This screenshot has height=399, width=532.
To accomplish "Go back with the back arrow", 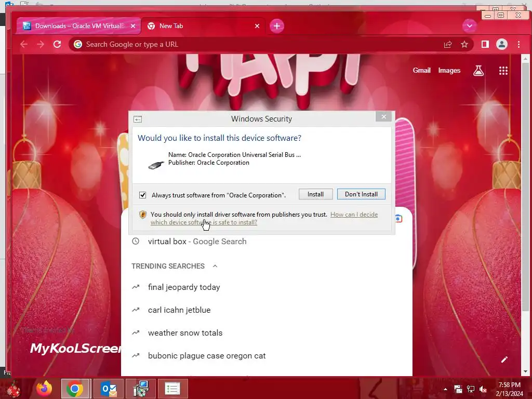I will pos(24,44).
